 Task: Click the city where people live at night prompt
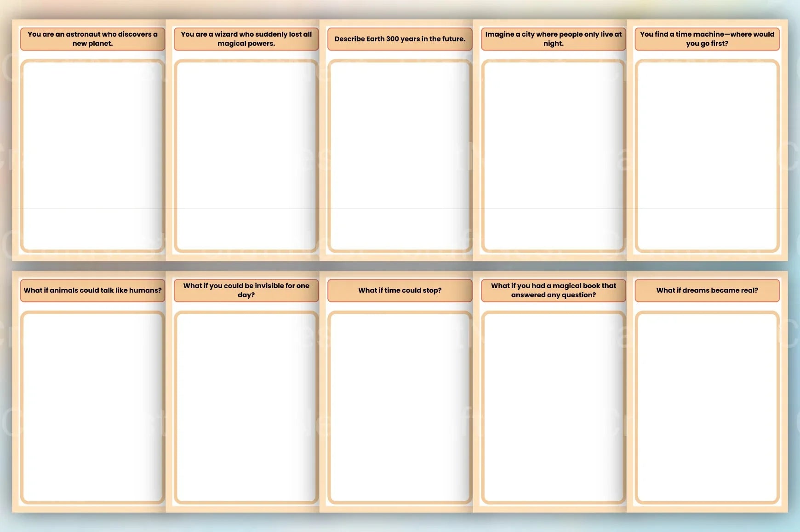[x=553, y=39]
